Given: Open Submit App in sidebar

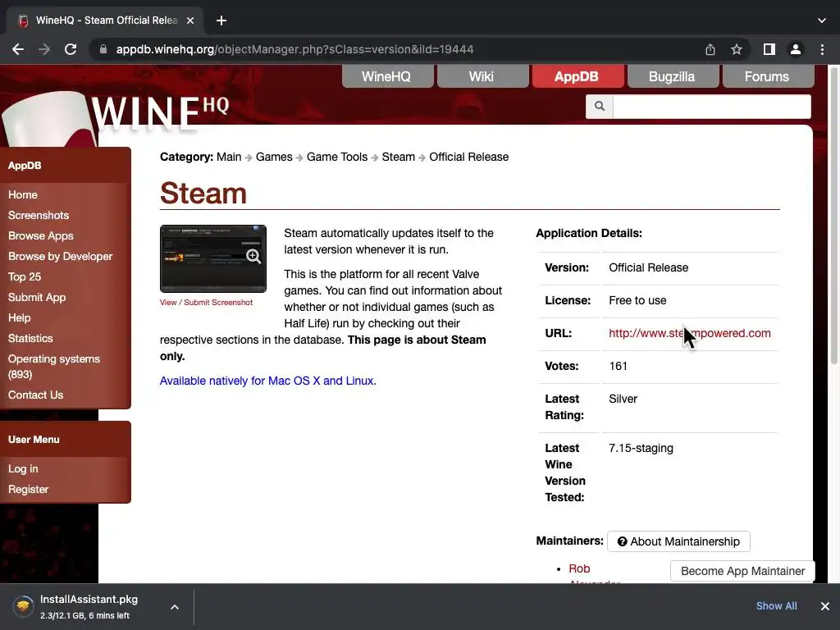Looking at the screenshot, I should tap(36, 297).
